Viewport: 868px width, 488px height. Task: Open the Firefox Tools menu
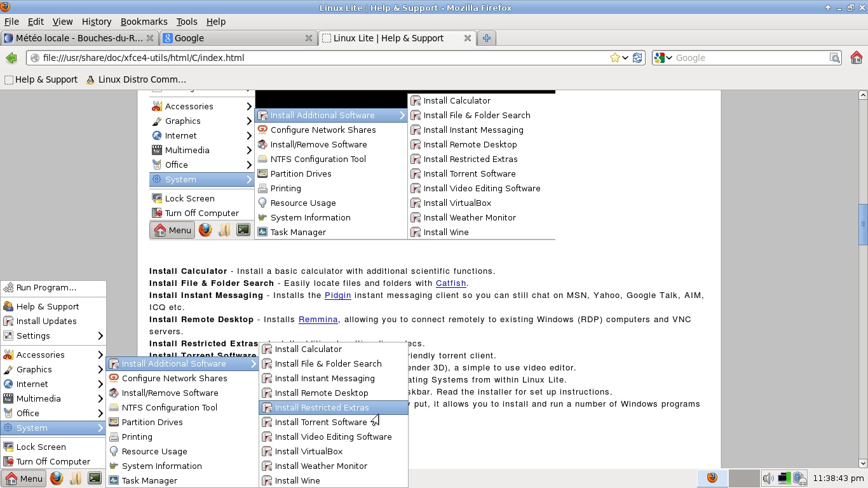187,22
